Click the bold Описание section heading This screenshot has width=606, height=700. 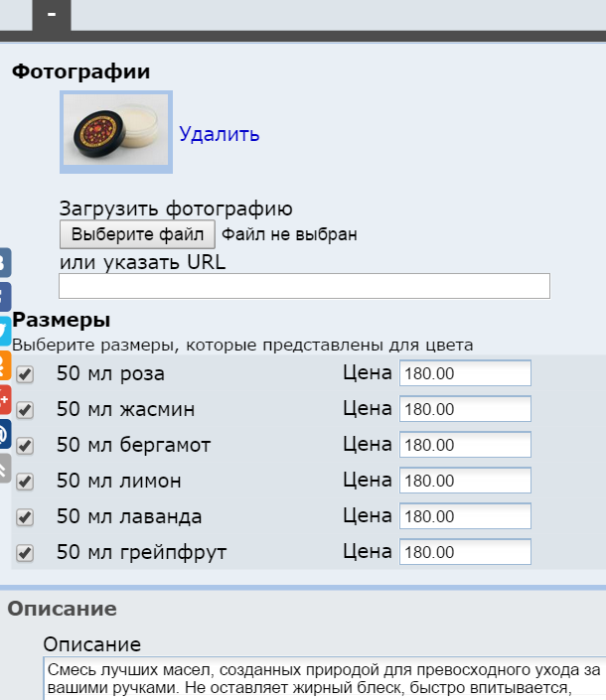click(62, 609)
